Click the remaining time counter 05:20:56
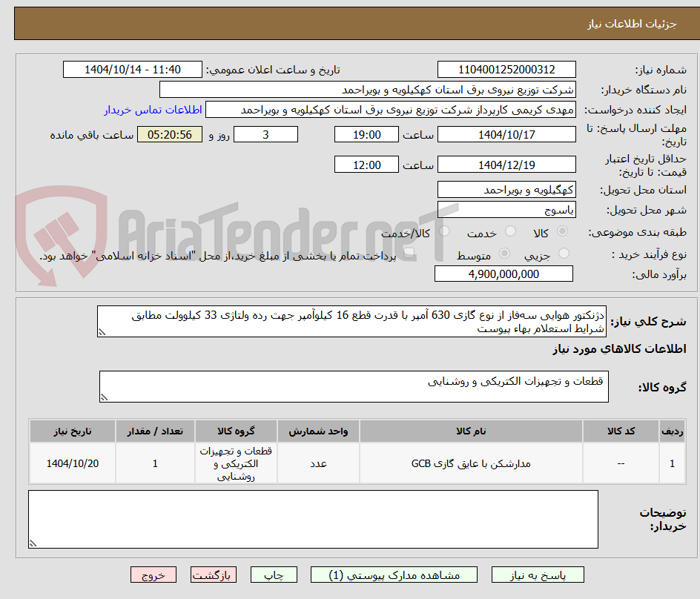This screenshot has height=599, width=700. click(x=169, y=134)
